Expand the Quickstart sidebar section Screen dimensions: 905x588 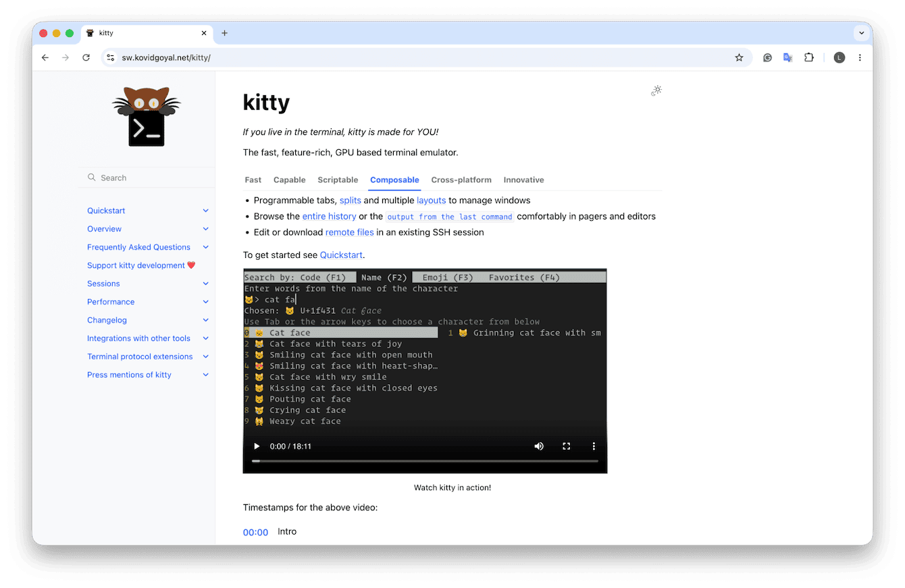pyautogui.click(x=206, y=211)
